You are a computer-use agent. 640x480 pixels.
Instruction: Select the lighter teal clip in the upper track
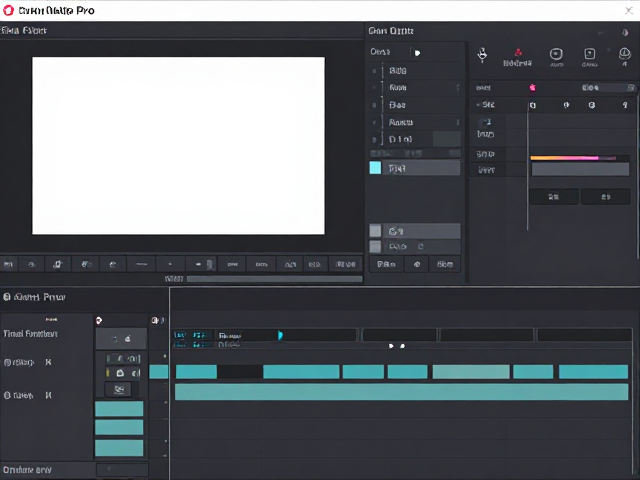pyautogui.click(x=471, y=372)
